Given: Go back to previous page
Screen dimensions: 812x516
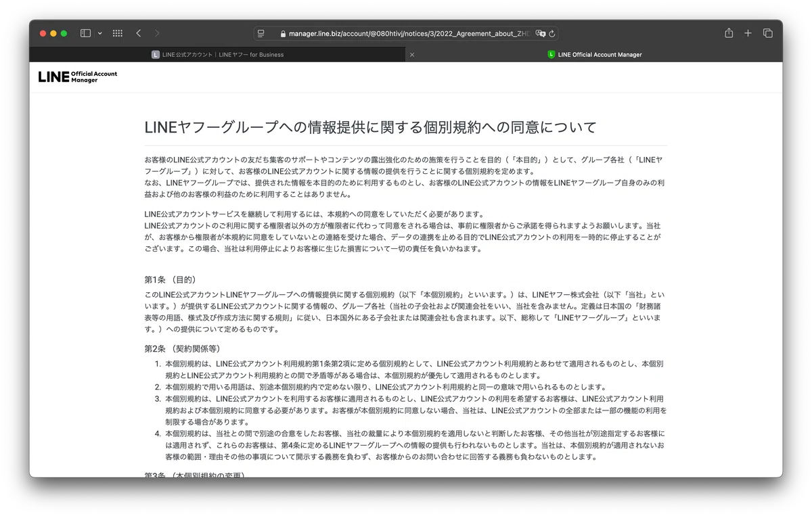Looking at the screenshot, I should (x=139, y=33).
